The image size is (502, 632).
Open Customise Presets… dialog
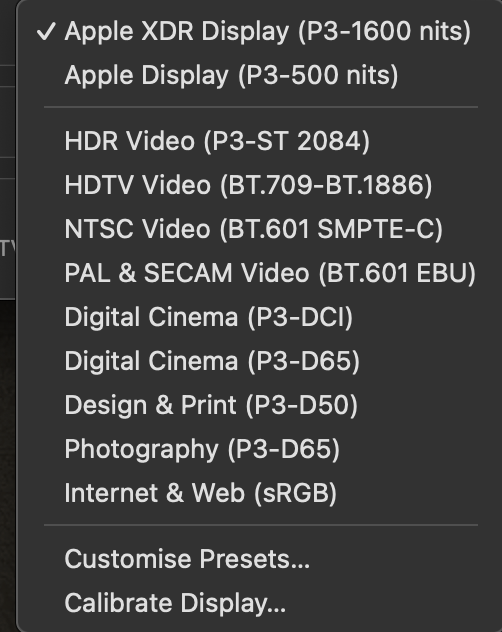point(260,559)
